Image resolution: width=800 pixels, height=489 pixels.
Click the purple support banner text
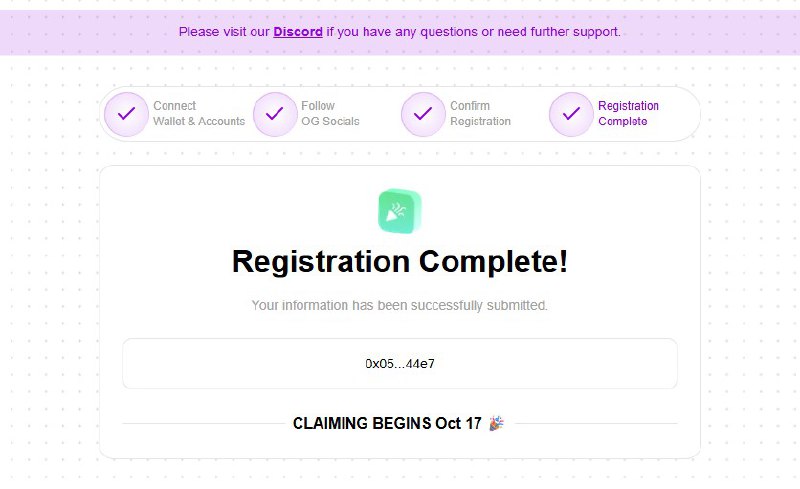pos(399,32)
